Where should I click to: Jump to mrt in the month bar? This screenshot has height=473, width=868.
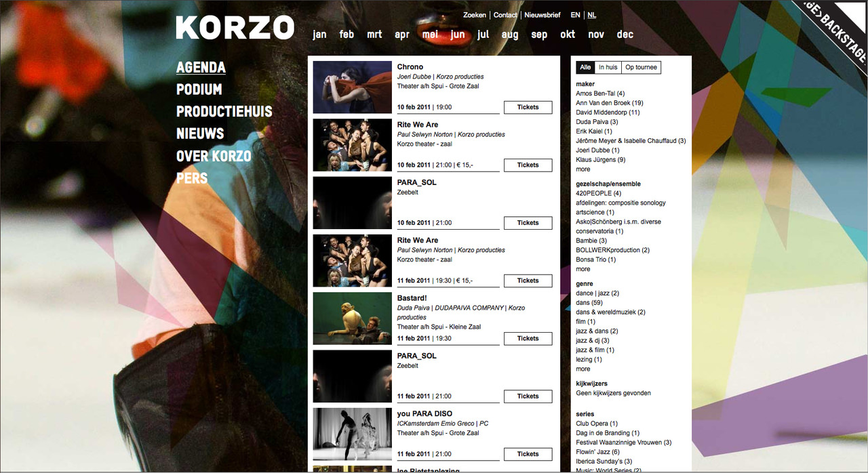[x=374, y=35]
